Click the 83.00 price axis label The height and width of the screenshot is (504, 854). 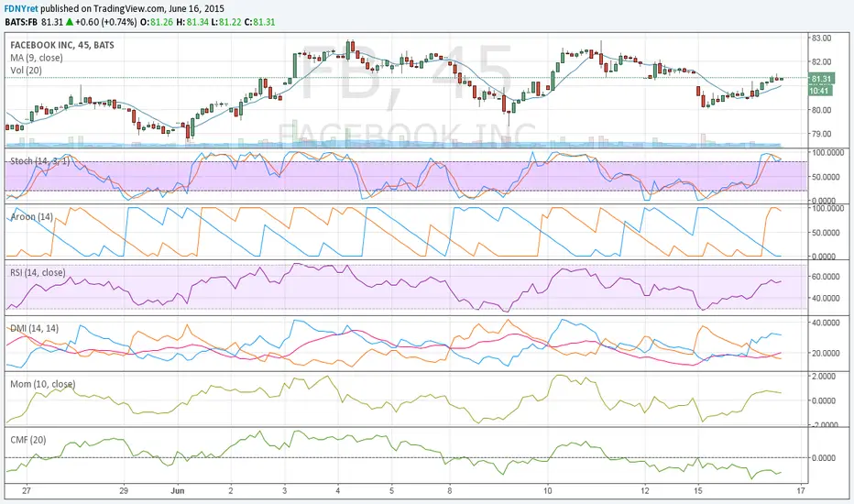coord(821,38)
